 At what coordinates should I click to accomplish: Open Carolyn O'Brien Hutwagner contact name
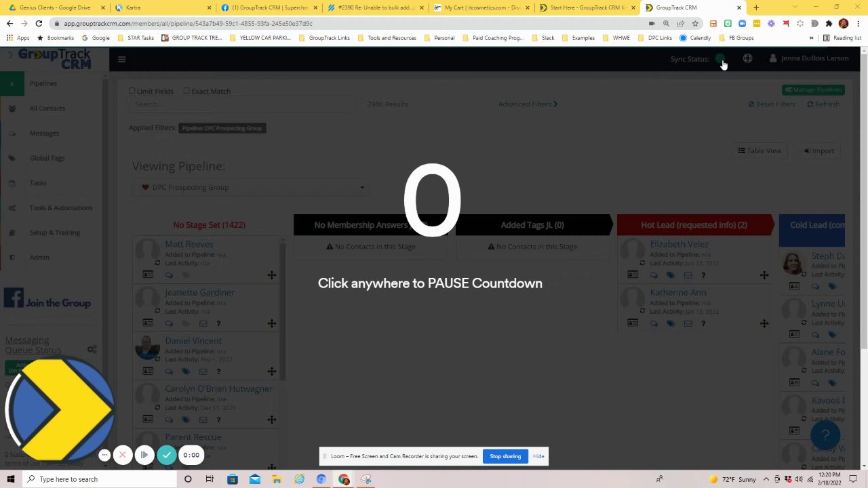[219, 389]
